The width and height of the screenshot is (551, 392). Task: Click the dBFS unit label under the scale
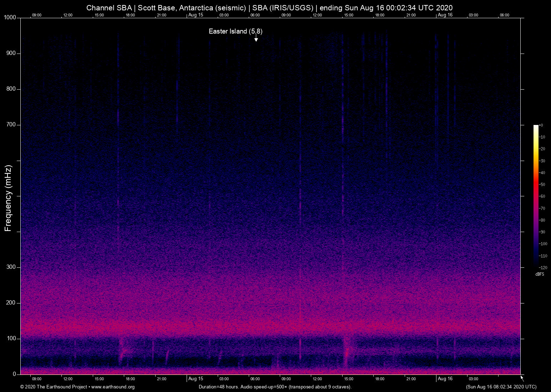[x=540, y=274]
